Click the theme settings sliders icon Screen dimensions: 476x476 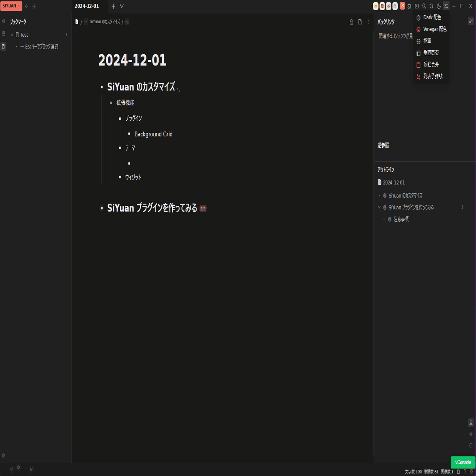[x=446, y=6]
